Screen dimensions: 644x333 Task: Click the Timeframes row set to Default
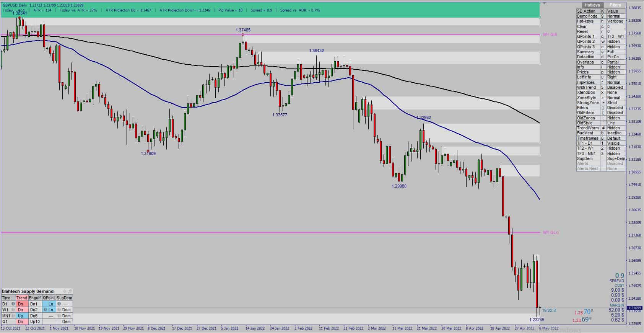pos(601,138)
